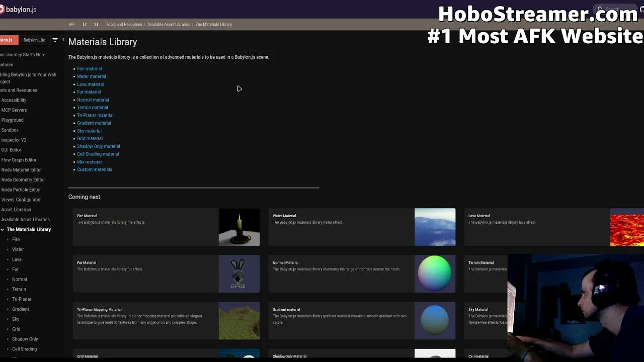The width and height of the screenshot is (644, 362).
Task: Click the Babylon.js logo in the header
Action: click(18, 10)
